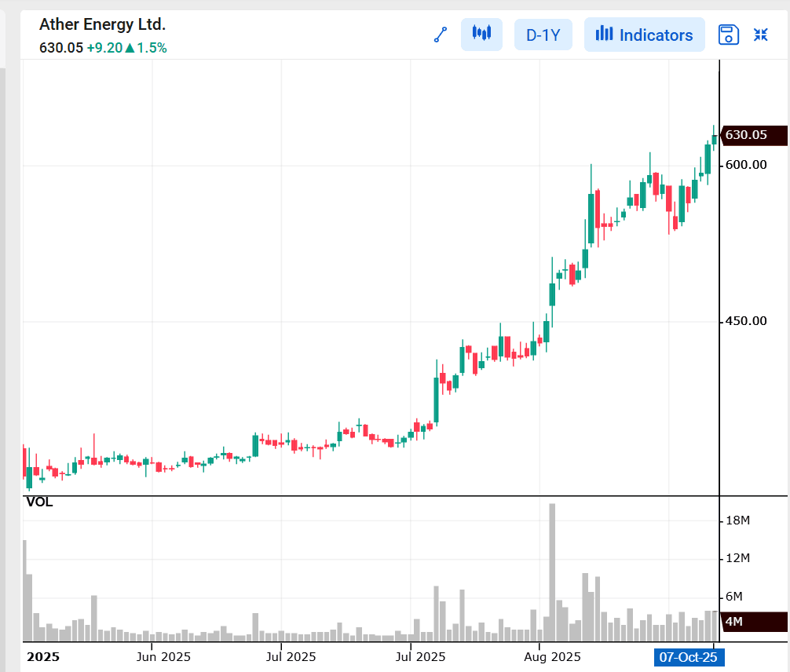Open the Indicators menu
This screenshot has height=672, width=790.
pyautogui.click(x=645, y=35)
